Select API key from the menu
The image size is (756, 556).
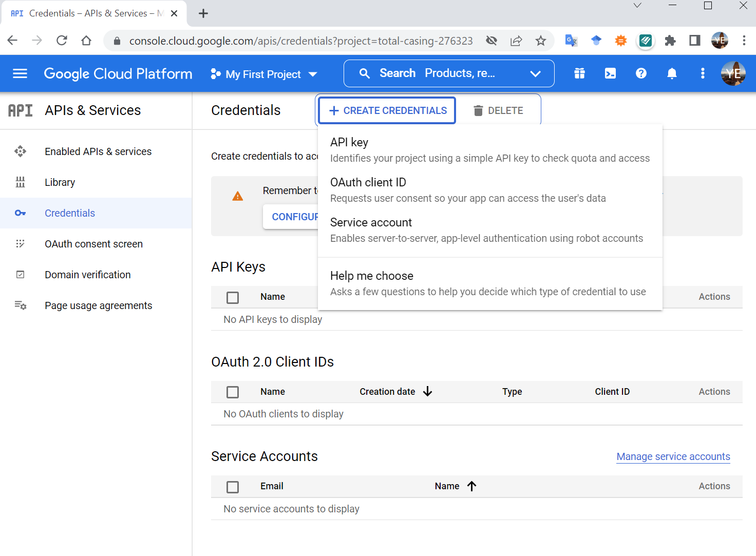pos(490,150)
